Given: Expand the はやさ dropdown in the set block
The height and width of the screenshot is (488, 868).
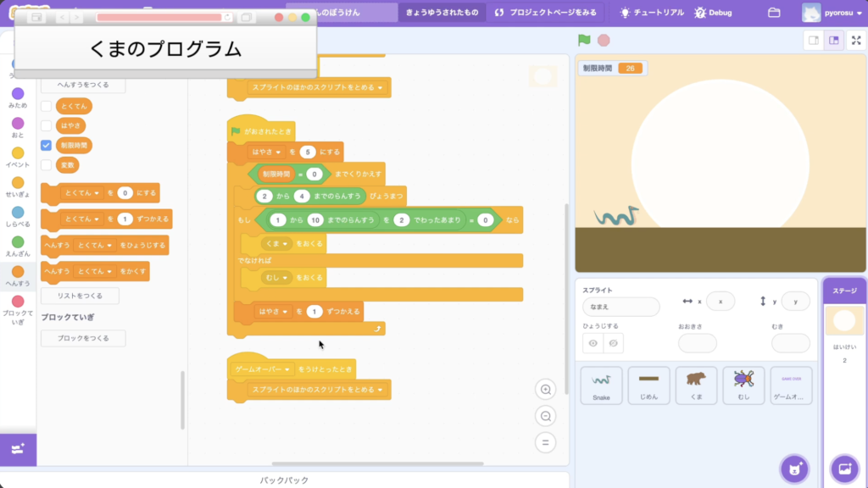Looking at the screenshot, I should tap(278, 152).
